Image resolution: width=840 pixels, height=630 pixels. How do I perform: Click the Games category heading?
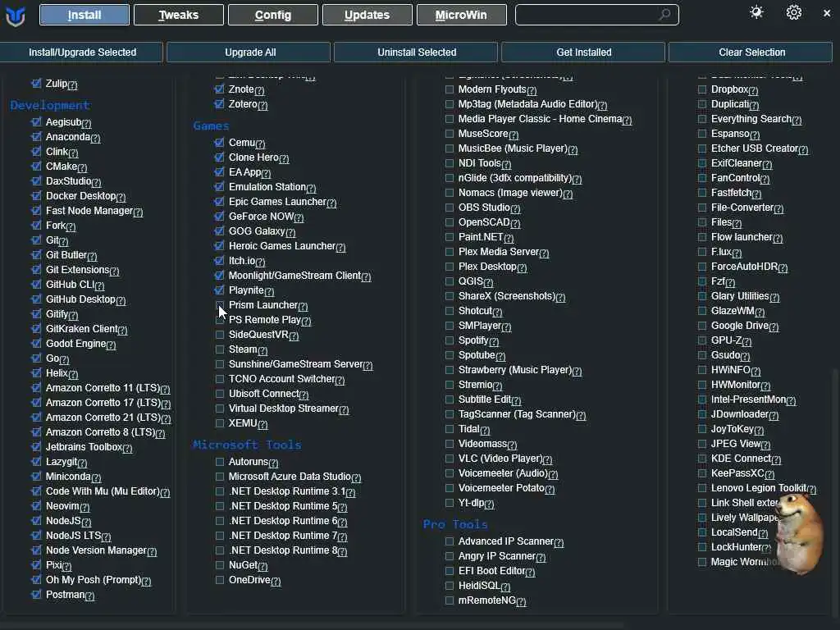211,126
